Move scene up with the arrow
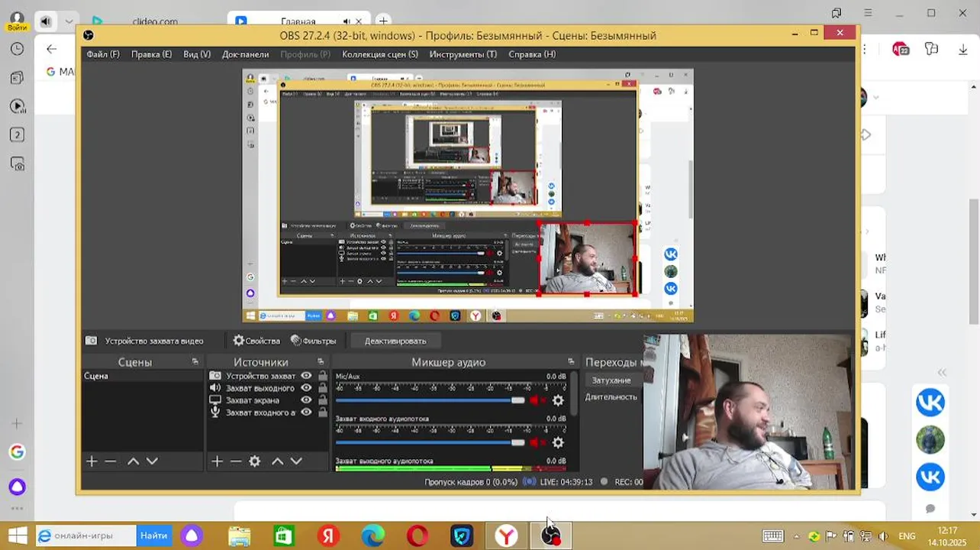The image size is (980, 550). [x=133, y=461]
